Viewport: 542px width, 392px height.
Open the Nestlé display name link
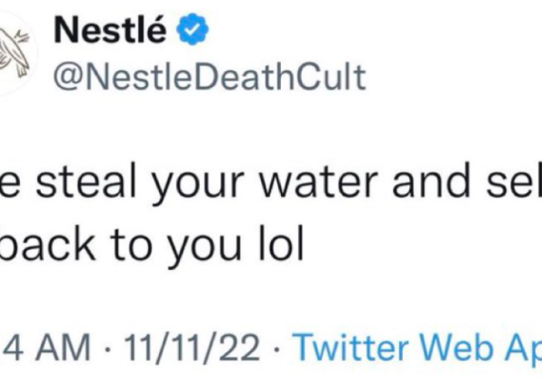pyautogui.click(x=111, y=32)
